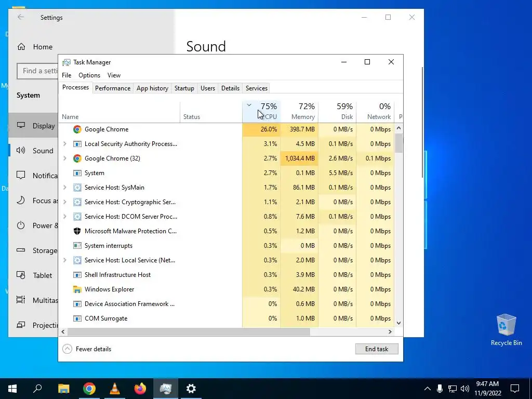Click the Google Chrome (32) process icon

(77, 158)
